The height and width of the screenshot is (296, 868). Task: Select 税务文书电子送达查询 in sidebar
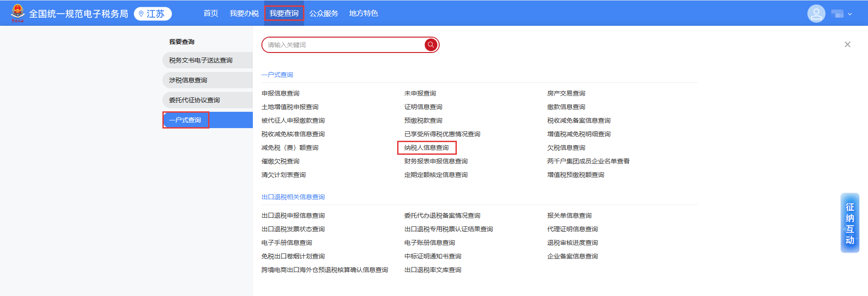click(201, 60)
